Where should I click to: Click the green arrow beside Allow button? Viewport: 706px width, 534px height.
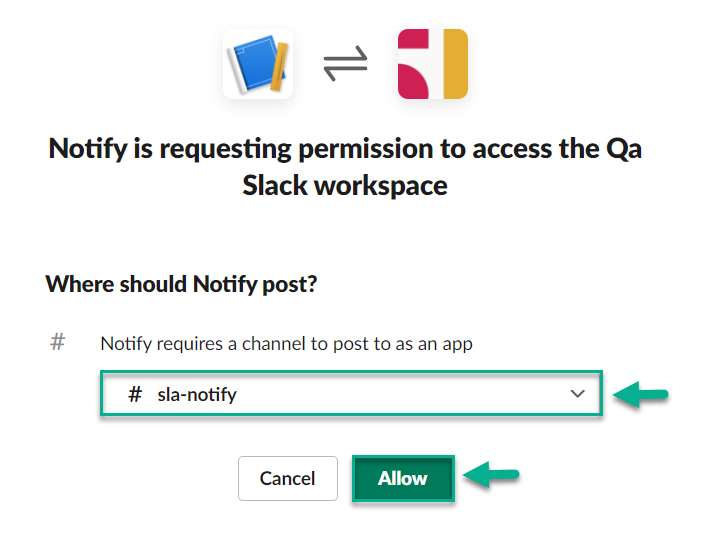(x=494, y=478)
